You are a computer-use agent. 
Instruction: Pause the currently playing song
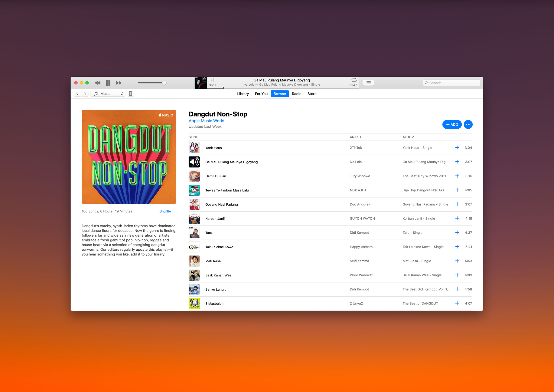108,83
